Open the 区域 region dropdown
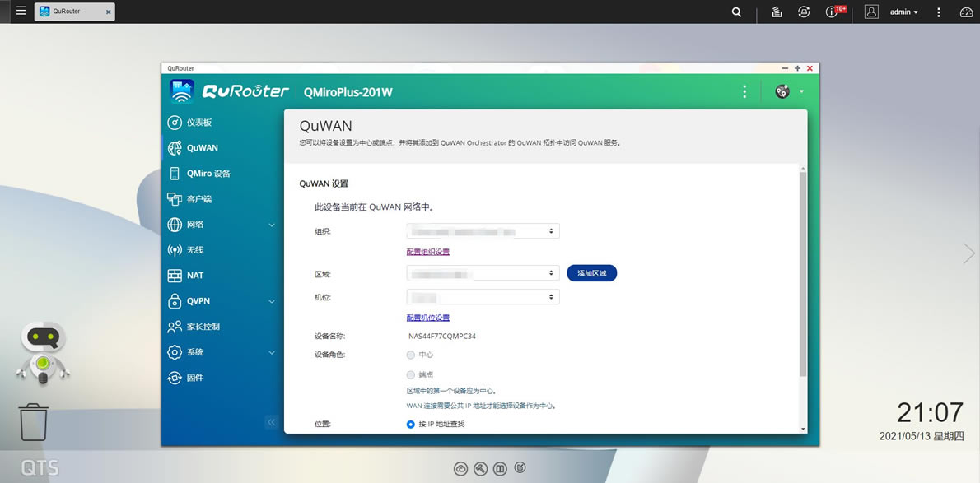The width and height of the screenshot is (980, 483). pyautogui.click(x=483, y=273)
